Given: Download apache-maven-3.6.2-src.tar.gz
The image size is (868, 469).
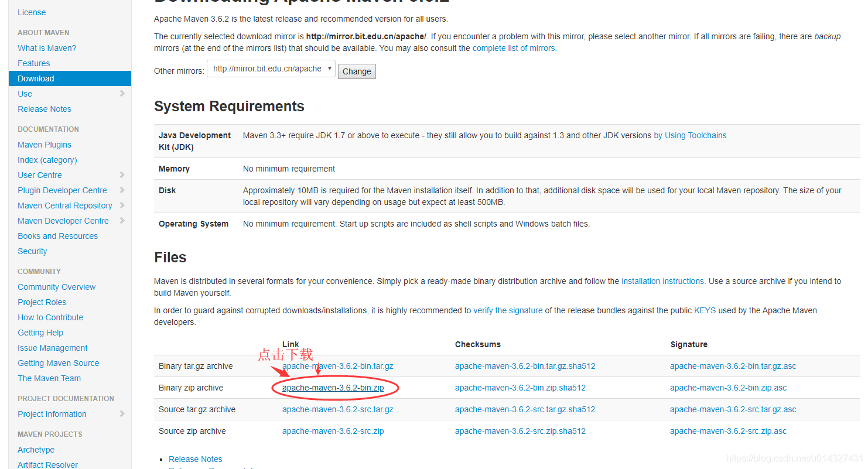Looking at the screenshot, I should (x=337, y=409).
